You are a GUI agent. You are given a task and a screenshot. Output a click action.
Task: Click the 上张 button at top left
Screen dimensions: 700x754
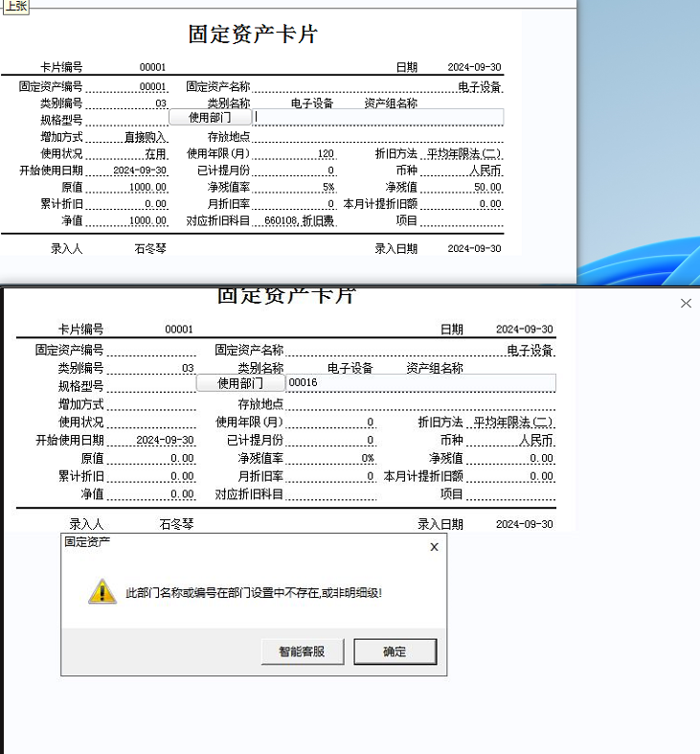coord(16,7)
